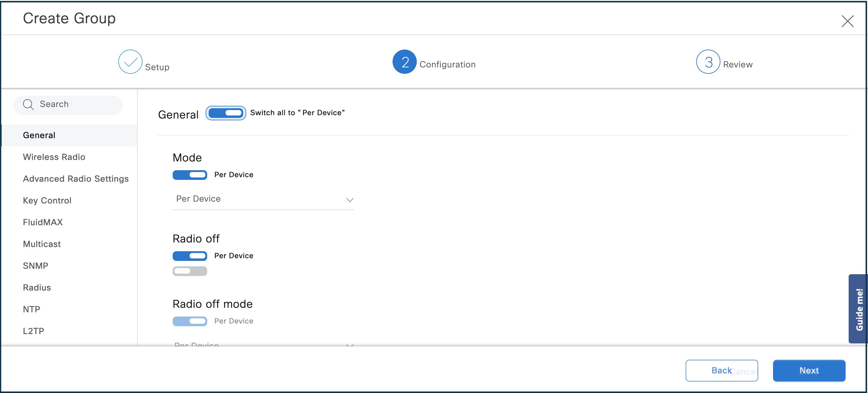The image size is (868, 393).
Task: Select the Radius settings tab
Action: (x=36, y=287)
